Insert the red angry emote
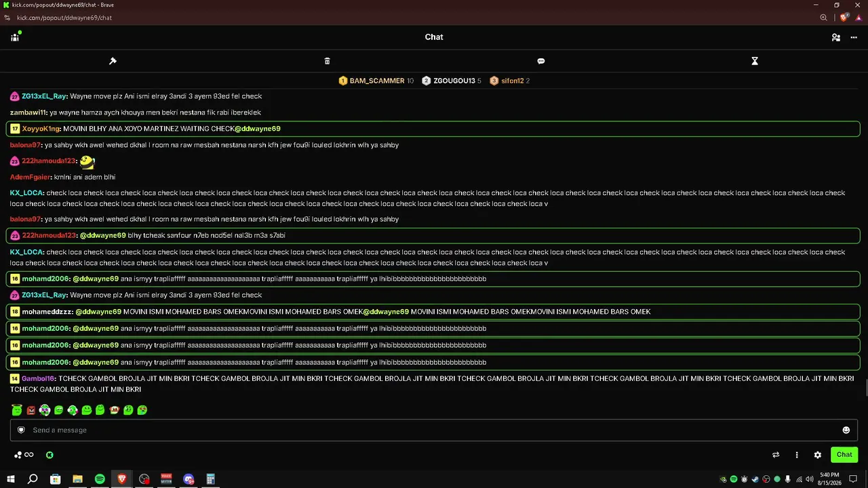The width and height of the screenshot is (868, 488). point(31,410)
